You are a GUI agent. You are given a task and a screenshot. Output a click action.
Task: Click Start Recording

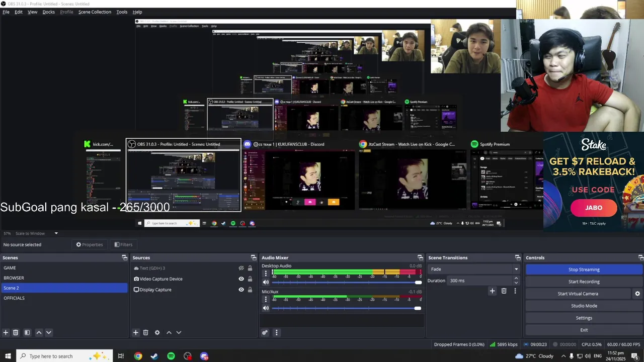(x=584, y=282)
